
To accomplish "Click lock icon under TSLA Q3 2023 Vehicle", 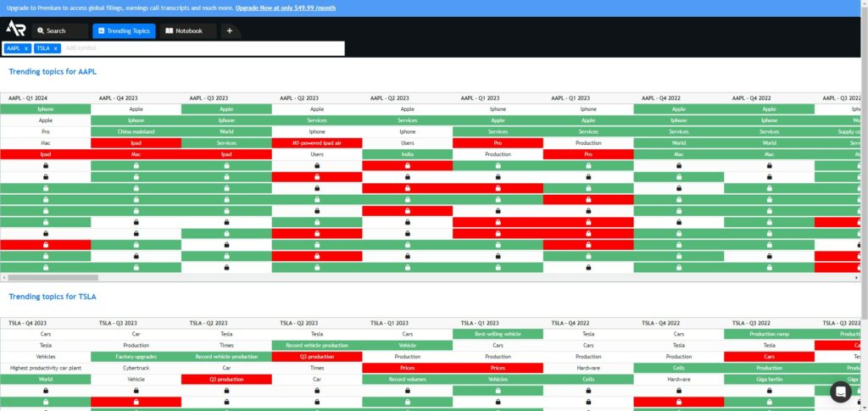I will click(x=136, y=391).
